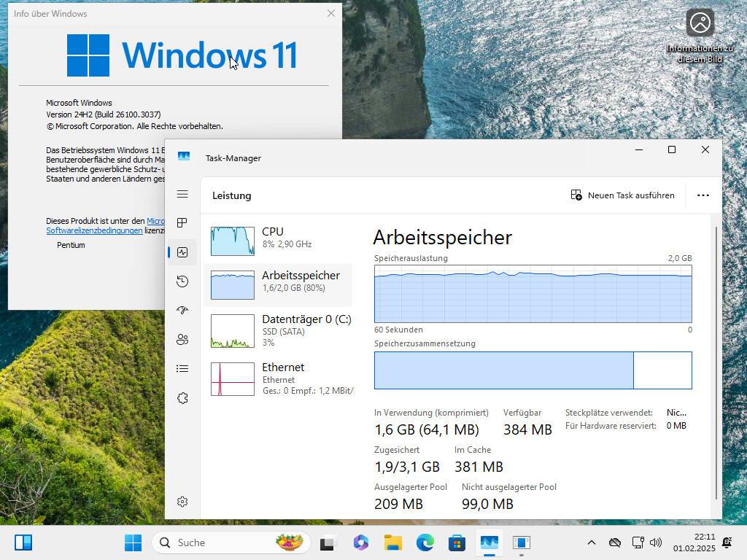Click the 1,9/3,1 GB Zugesichert value
747x560 pixels.
[407, 467]
